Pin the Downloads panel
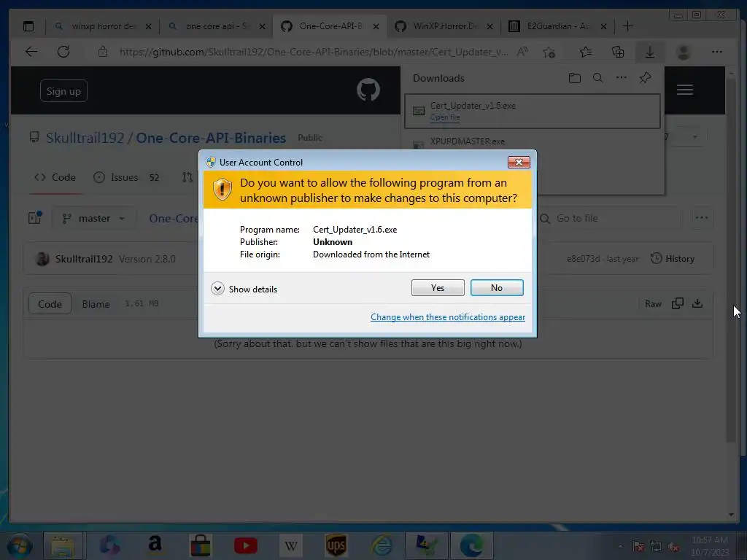The height and width of the screenshot is (560, 747). 645,78
